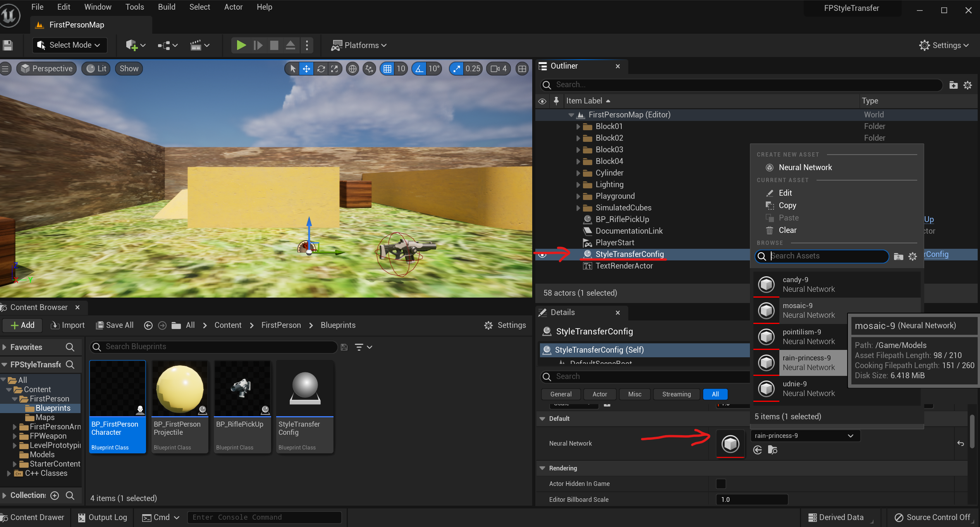Use selected asset from Content Browser arrow
The height and width of the screenshot is (527, 980).
(758, 450)
